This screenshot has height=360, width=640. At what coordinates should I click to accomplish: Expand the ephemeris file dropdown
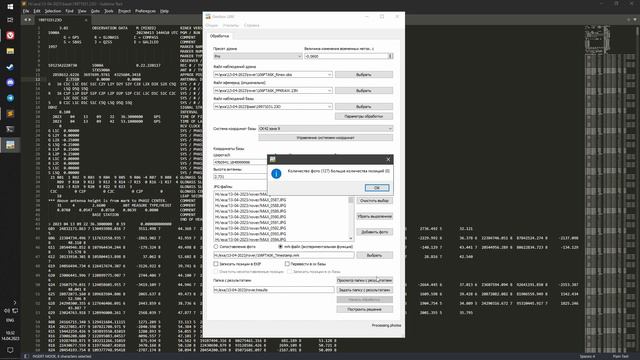click(329, 91)
